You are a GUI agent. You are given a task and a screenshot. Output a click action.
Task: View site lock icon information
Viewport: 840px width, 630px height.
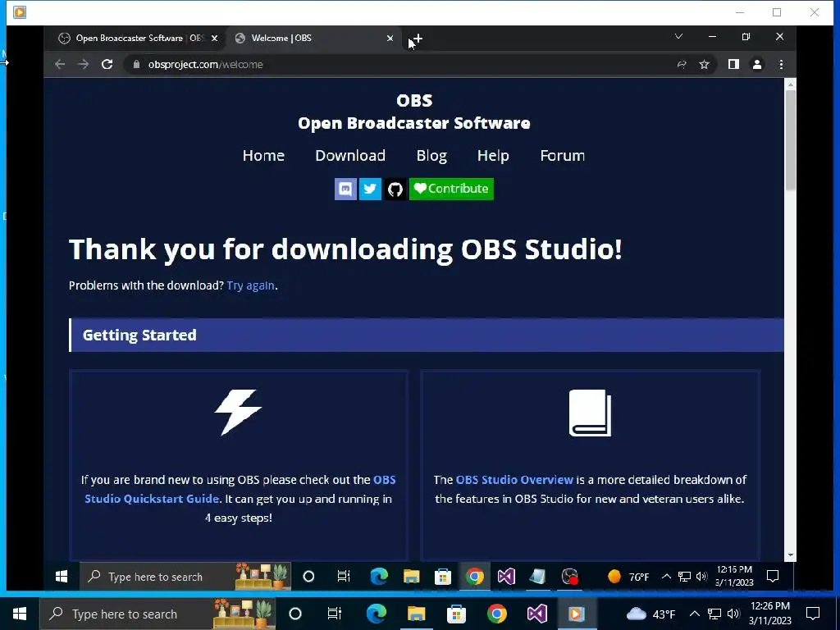[136, 64]
